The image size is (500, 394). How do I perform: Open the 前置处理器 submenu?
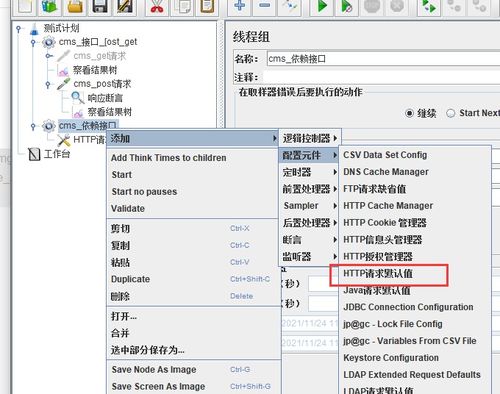click(x=309, y=189)
